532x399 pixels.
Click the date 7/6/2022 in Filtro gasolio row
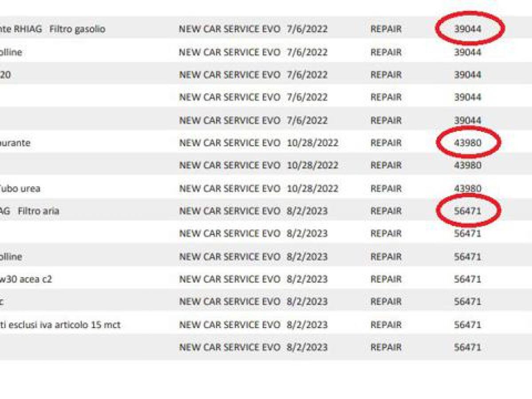coord(307,29)
